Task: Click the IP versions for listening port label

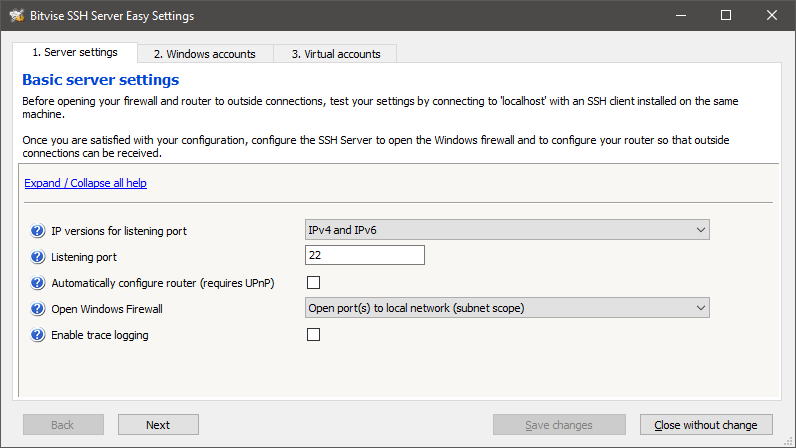Action: [x=119, y=231]
